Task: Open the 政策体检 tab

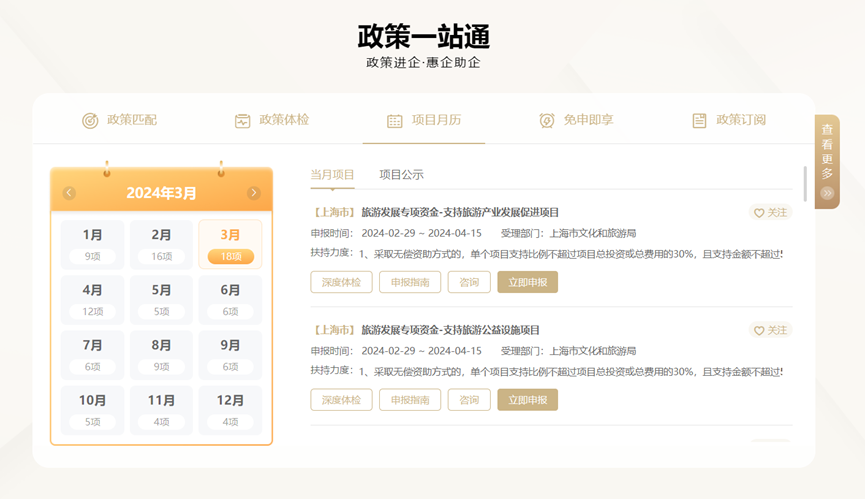Action: pyautogui.click(x=271, y=120)
